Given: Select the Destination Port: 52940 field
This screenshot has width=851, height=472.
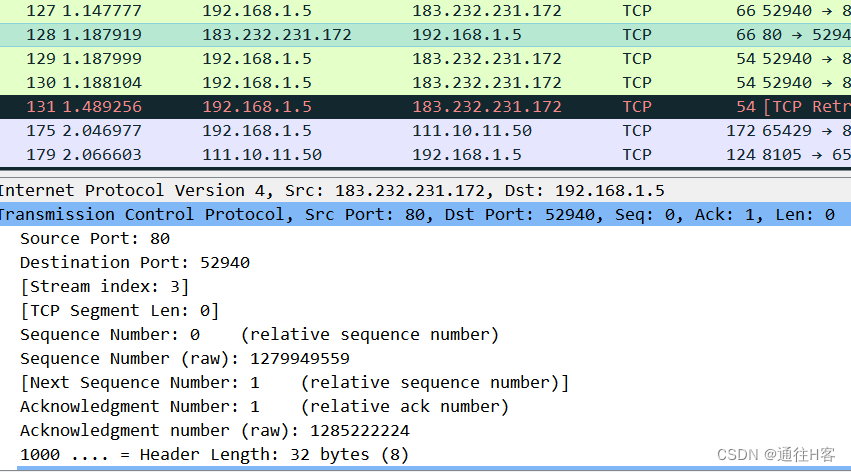Looking at the screenshot, I should (135, 263).
